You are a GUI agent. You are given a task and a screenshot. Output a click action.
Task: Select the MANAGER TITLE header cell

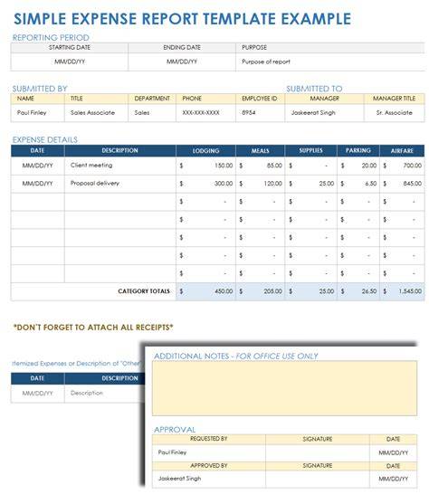click(395, 99)
